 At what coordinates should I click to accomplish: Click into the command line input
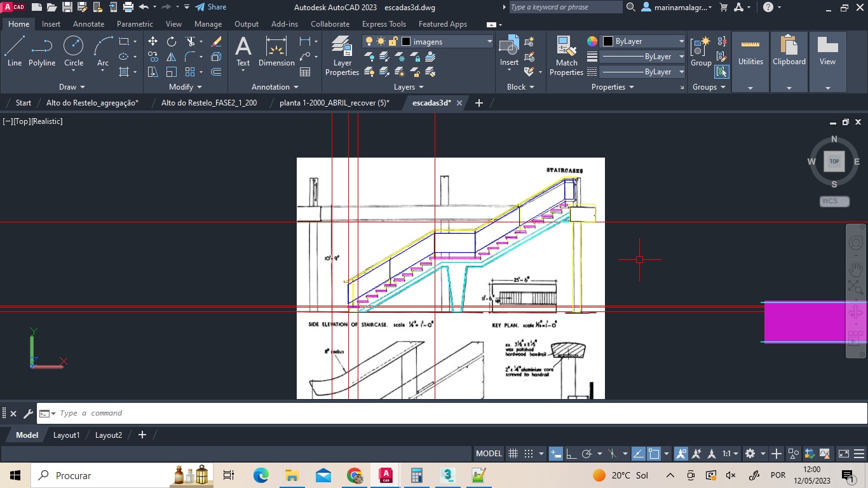point(452,413)
